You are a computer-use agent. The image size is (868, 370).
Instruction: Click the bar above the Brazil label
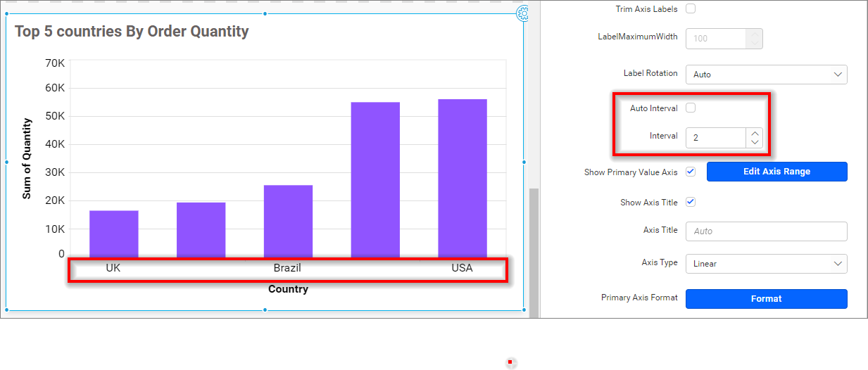click(x=288, y=221)
